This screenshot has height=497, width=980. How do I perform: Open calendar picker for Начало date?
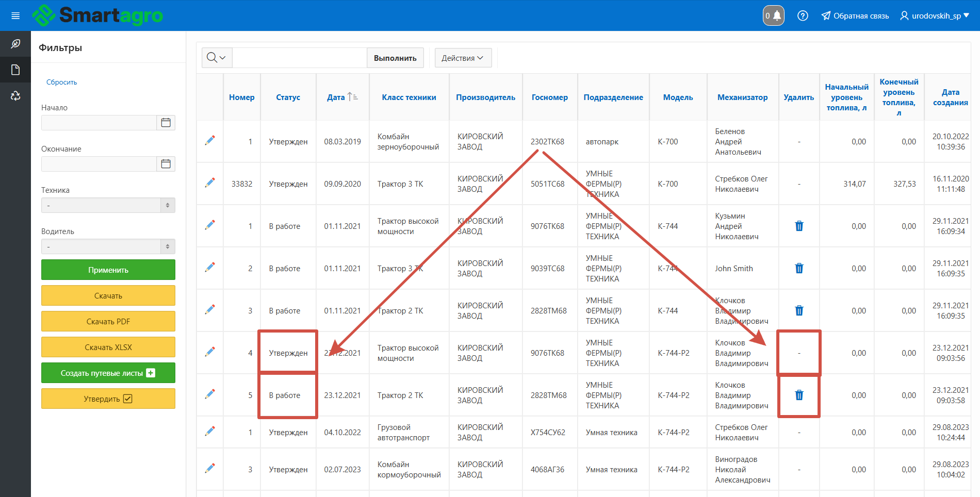pos(166,123)
